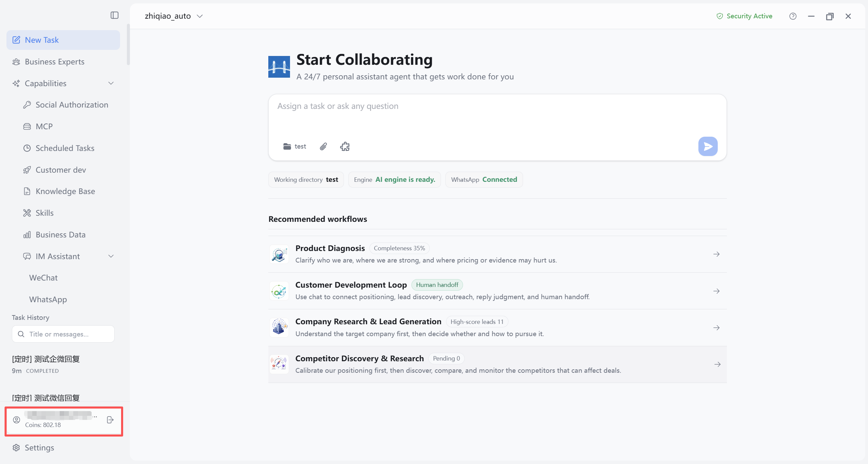Click arrow on Company Research row

pyautogui.click(x=716, y=328)
